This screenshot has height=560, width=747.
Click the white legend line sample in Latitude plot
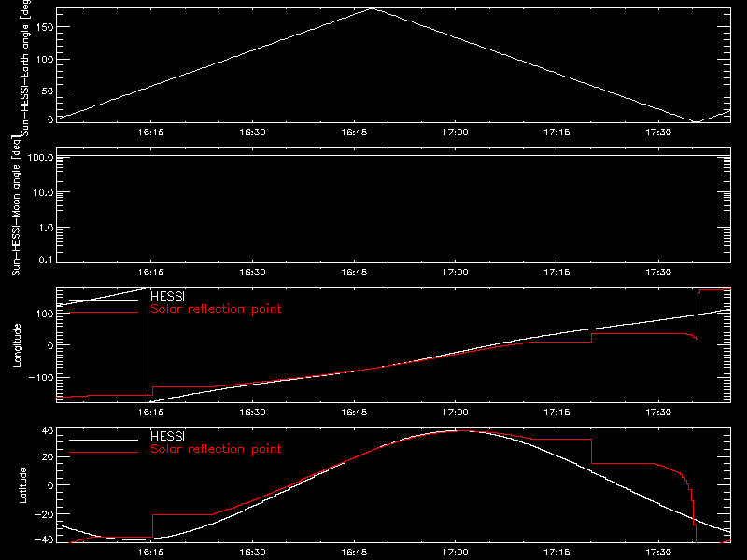pos(104,440)
